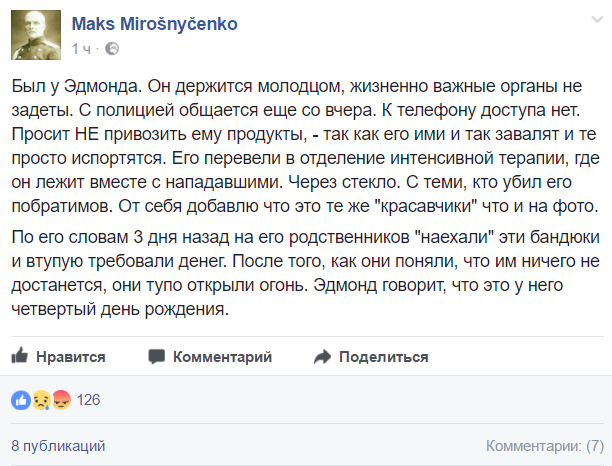Click second paragraph starting 'По его словам'
The width and height of the screenshot is (612, 466).
click(306, 273)
